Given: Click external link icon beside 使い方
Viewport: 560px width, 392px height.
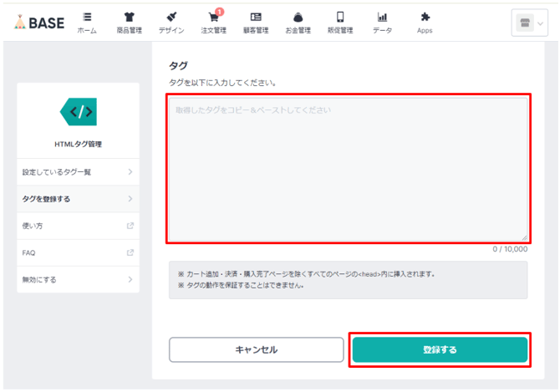Looking at the screenshot, I should tap(130, 226).
